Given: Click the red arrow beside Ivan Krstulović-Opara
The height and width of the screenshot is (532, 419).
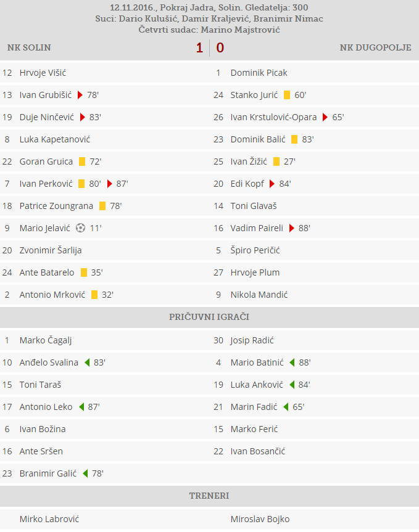Looking at the screenshot, I should pyautogui.click(x=325, y=117).
